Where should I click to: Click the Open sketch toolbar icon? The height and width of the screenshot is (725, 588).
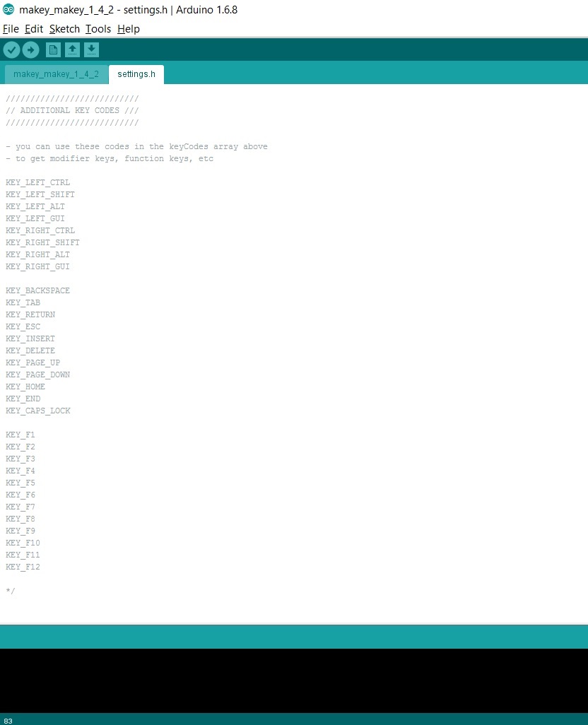[72, 49]
